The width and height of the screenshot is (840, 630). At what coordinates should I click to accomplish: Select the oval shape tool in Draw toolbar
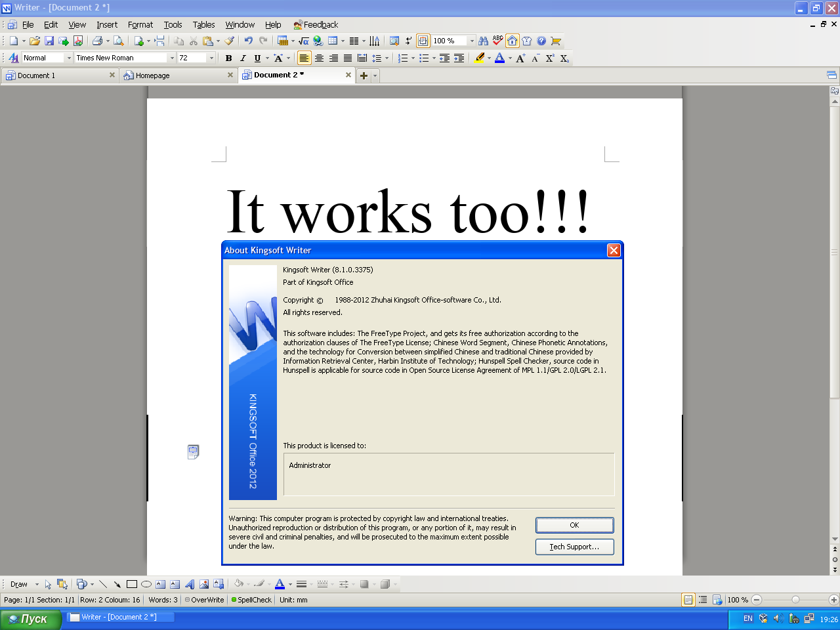(x=146, y=584)
